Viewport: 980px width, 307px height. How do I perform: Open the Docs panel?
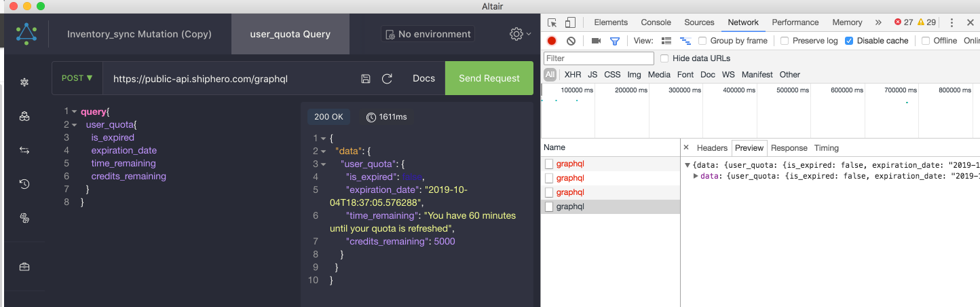tap(423, 78)
